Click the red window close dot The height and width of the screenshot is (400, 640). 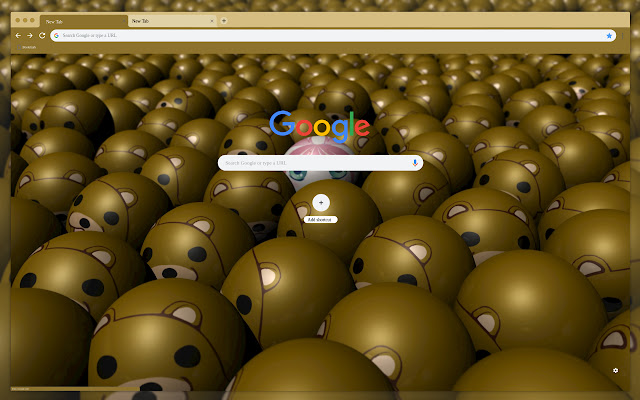pyautogui.click(x=18, y=20)
